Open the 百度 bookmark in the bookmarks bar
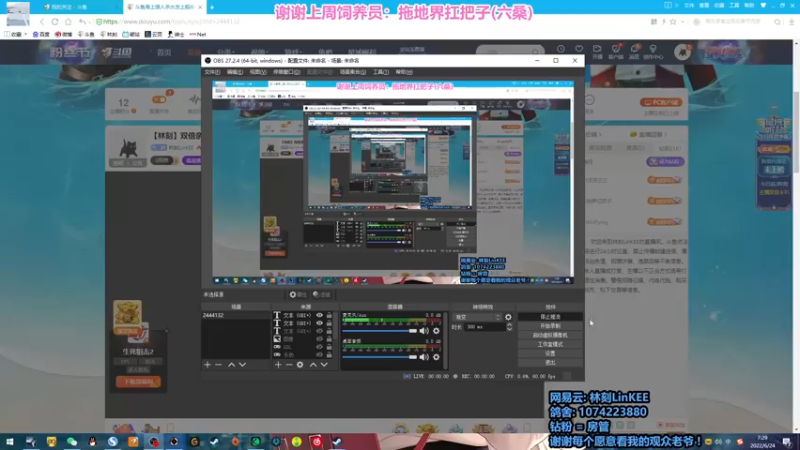The height and width of the screenshot is (450, 800). [41, 34]
